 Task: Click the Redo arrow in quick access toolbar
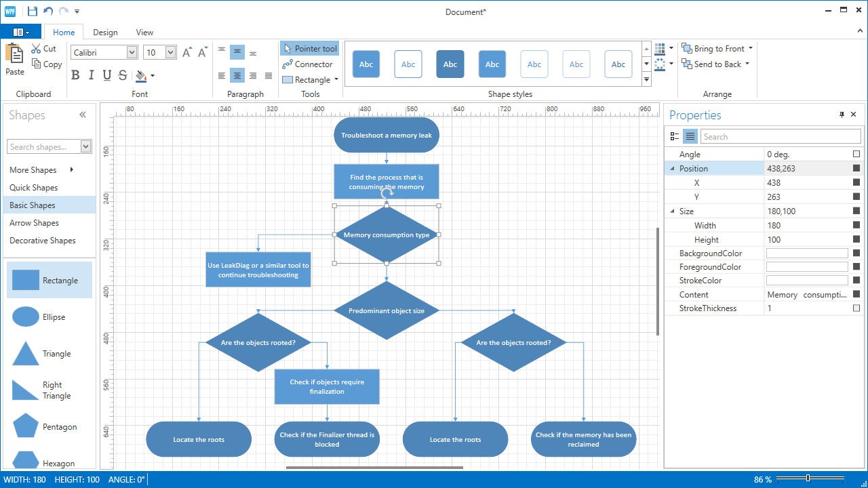click(x=64, y=11)
